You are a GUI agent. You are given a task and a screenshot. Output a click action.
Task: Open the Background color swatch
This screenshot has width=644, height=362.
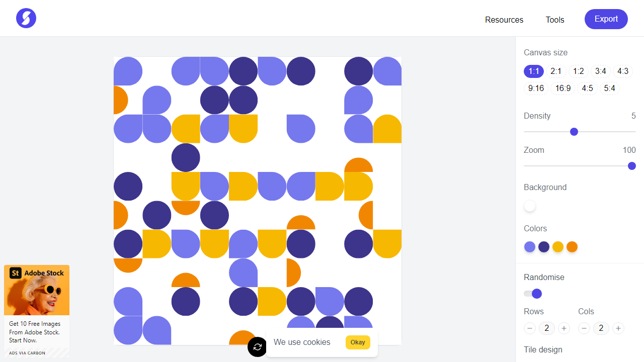[529, 206]
